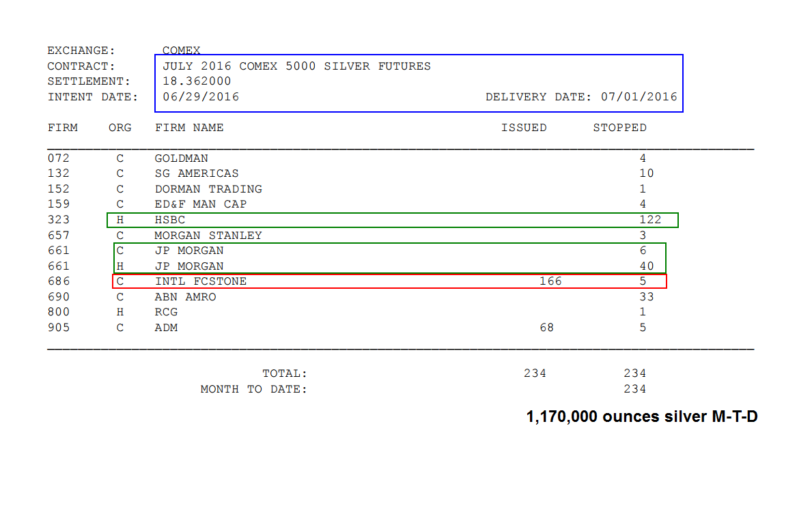Click the GOLDMAN firm name

pyautogui.click(x=181, y=158)
